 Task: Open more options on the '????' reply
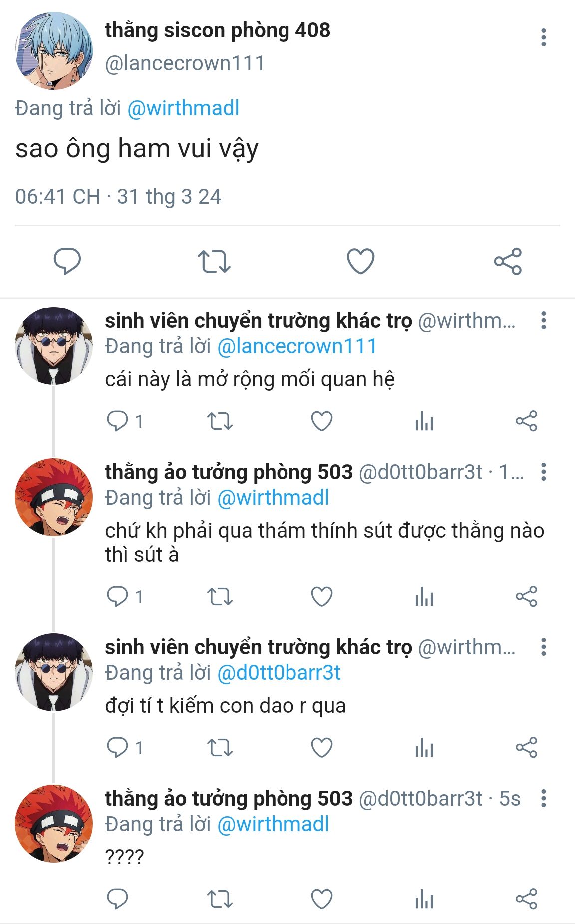pos(543,798)
